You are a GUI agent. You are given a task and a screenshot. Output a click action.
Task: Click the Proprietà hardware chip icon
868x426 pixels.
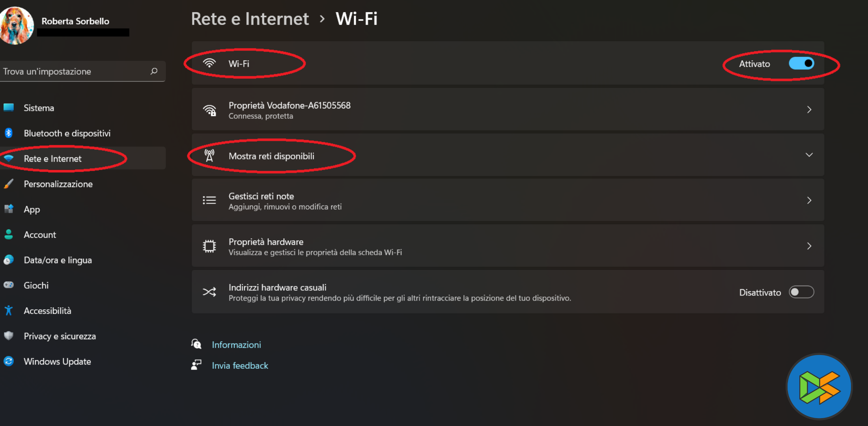pyautogui.click(x=209, y=246)
